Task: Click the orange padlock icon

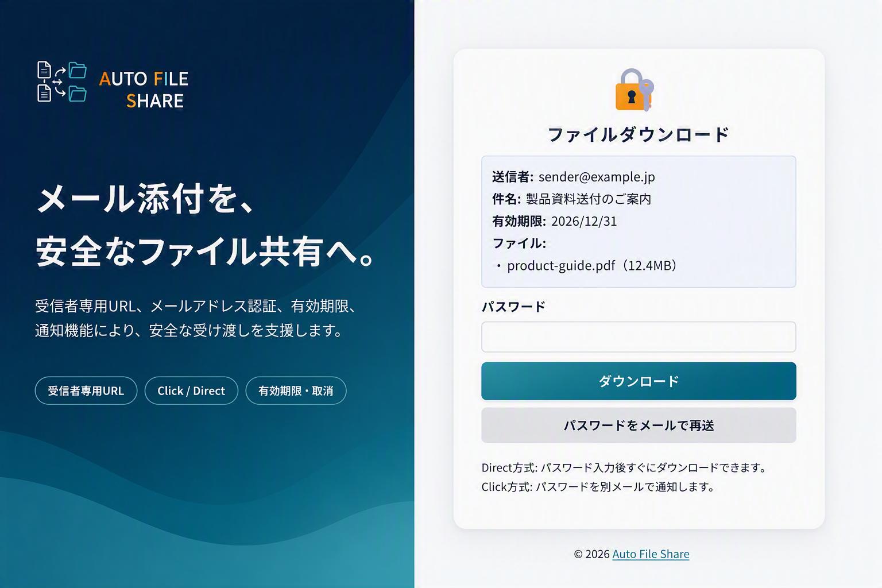Action: coord(635,90)
